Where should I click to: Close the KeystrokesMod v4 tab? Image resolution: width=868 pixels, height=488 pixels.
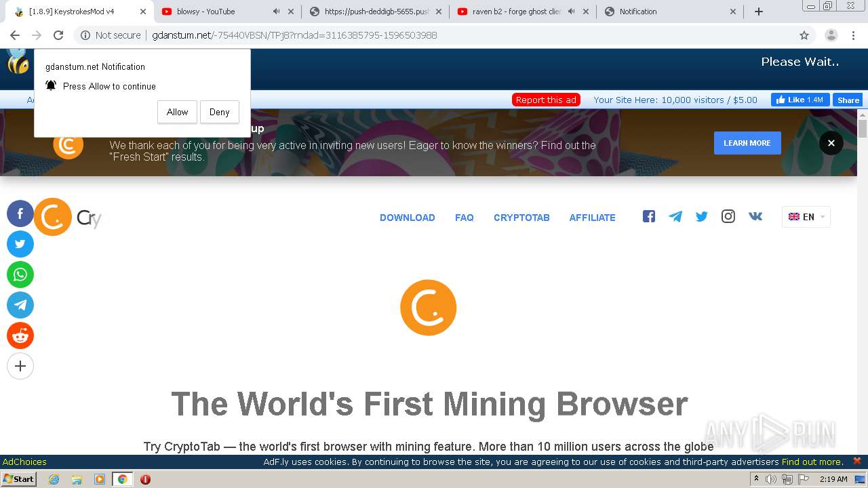click(x=143, y=12)
